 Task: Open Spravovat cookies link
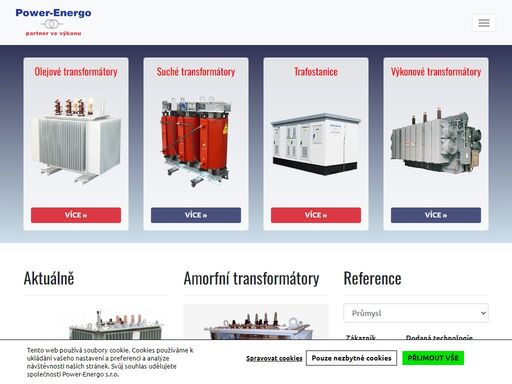pos(274,358)
